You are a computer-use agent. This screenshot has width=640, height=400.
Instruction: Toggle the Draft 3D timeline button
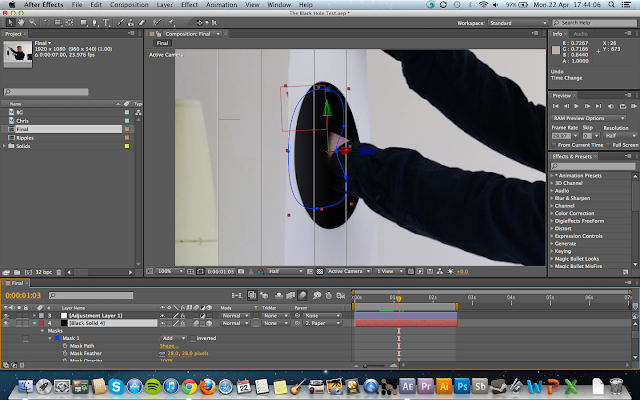[x=264, y=295]
